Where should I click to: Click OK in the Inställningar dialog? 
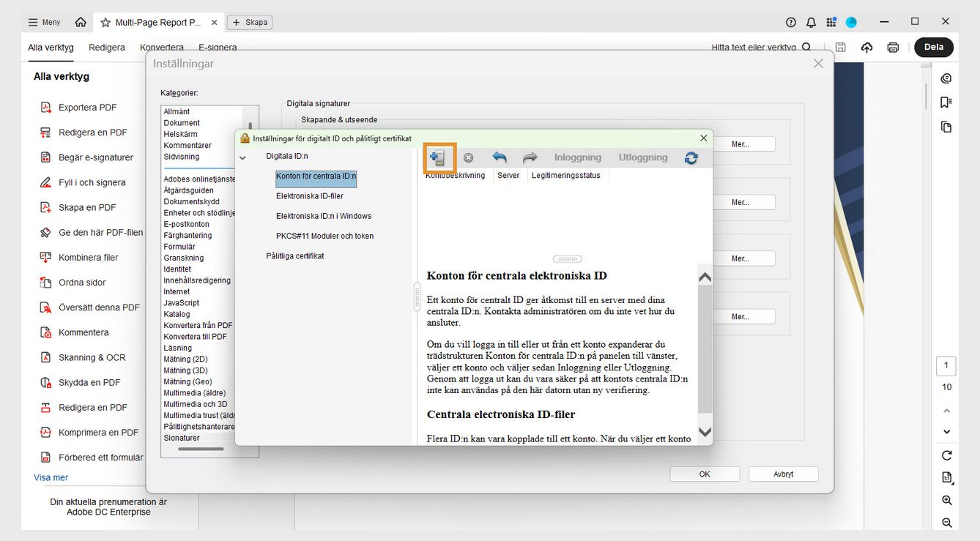[705, 474]
